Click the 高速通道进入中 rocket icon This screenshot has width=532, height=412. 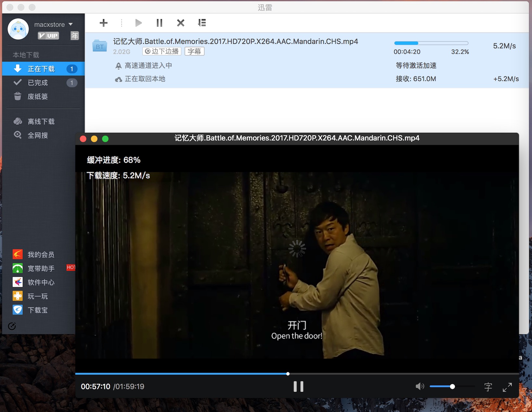[x=119, y=66]
